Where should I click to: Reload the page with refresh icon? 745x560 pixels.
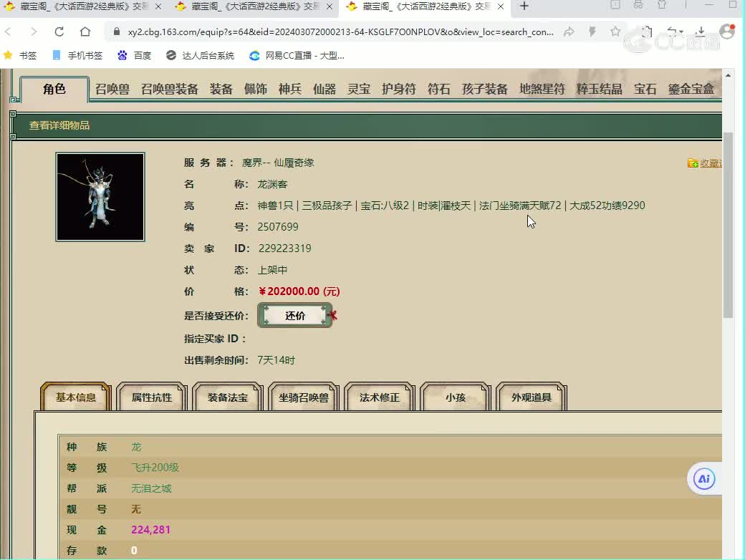click(59, 32)
